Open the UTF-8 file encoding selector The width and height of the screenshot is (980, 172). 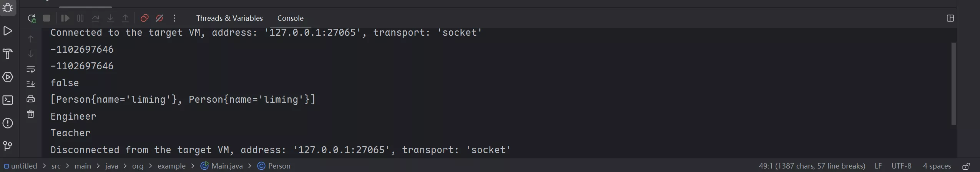tap(901, 166)
